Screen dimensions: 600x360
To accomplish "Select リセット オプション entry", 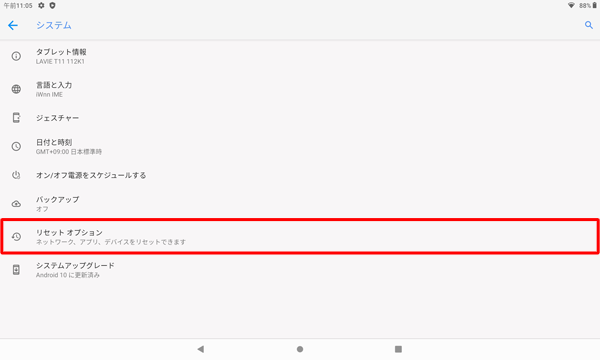I will pyautogui.click(x=300, y=236).
